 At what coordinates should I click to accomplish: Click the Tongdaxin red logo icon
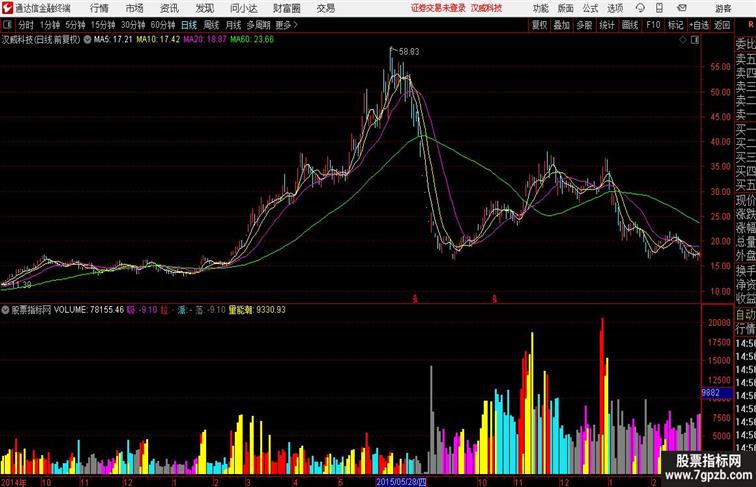7,8
